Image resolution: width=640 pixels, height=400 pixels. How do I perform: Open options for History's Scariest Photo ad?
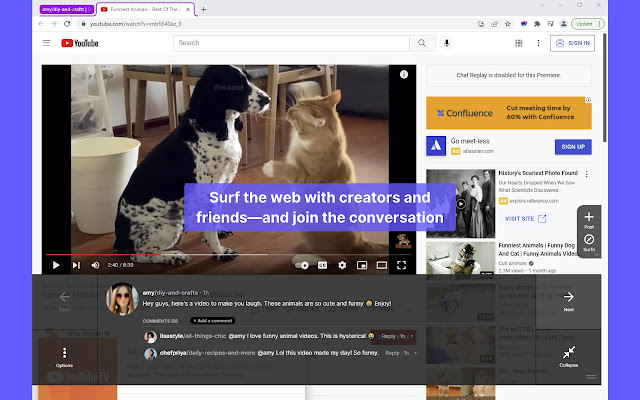coord(587,174)
